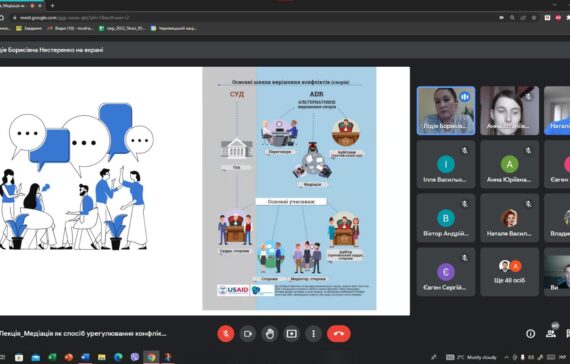This screenshot has height=364, width=570.
Task: Open the Chrome browser in the taskbar
Action: point(151,357)
